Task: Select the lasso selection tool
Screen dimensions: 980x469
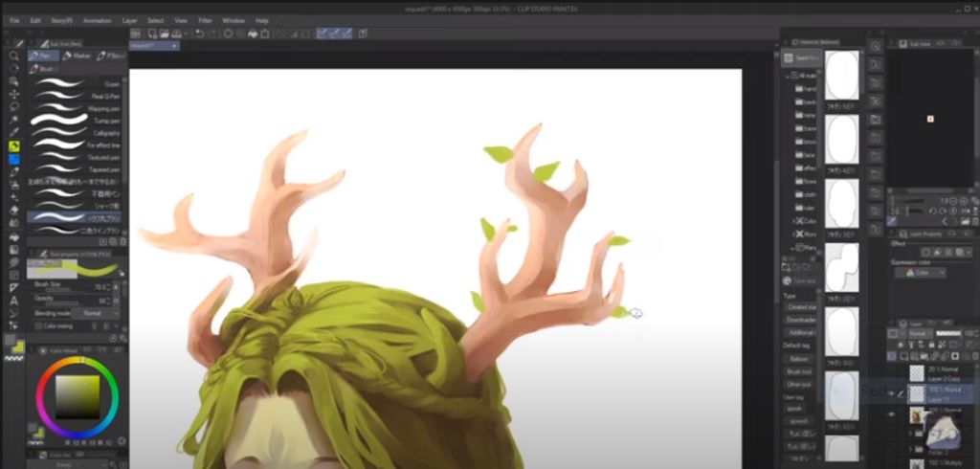Action: 13,107
